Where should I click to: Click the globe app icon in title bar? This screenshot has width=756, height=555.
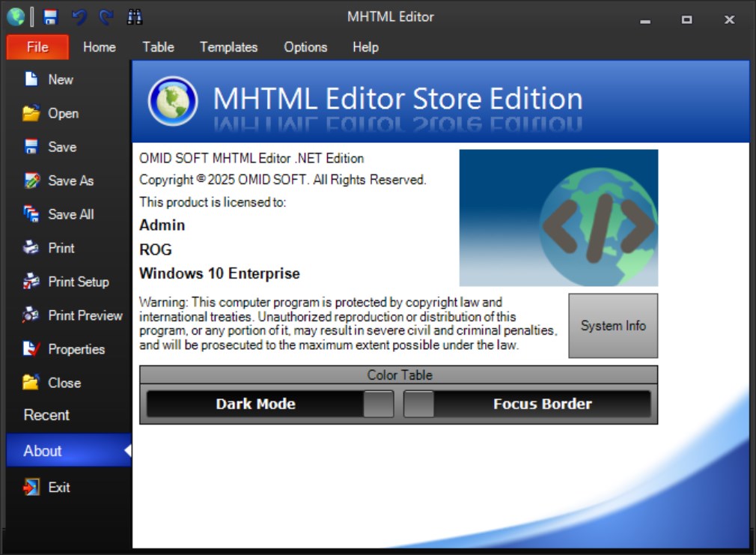16,17
